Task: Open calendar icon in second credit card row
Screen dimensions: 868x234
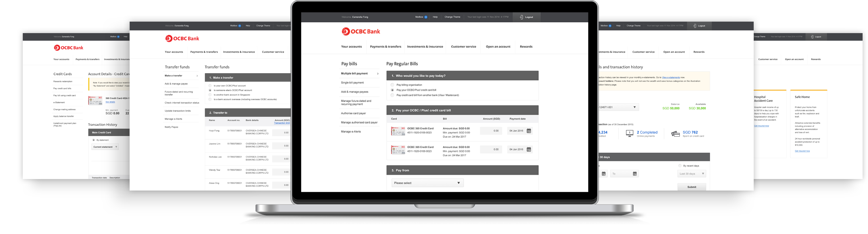Action: [x=529, y=150]
